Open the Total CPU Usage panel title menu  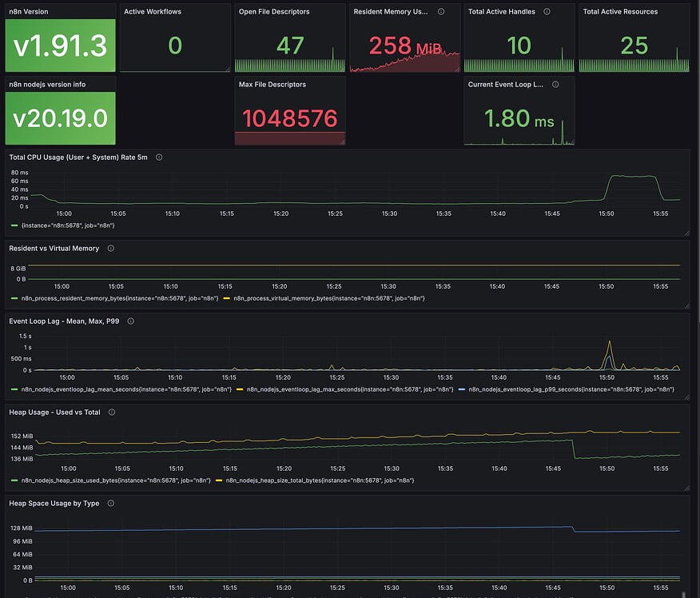click(x=80, y=157)
